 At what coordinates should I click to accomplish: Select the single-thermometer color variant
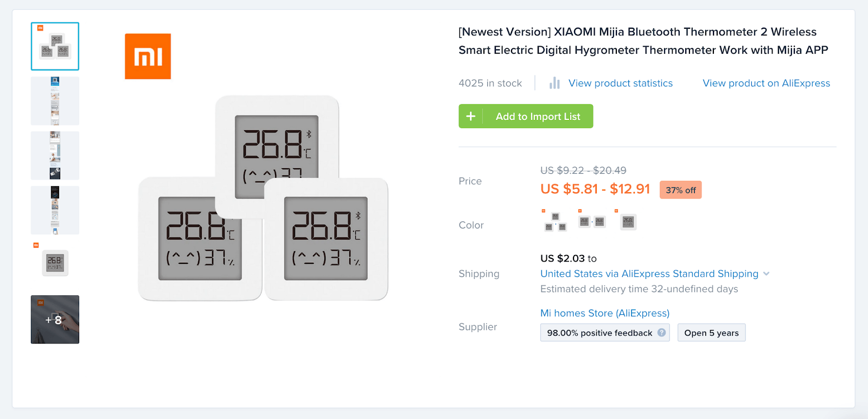[x=628, y=221]
